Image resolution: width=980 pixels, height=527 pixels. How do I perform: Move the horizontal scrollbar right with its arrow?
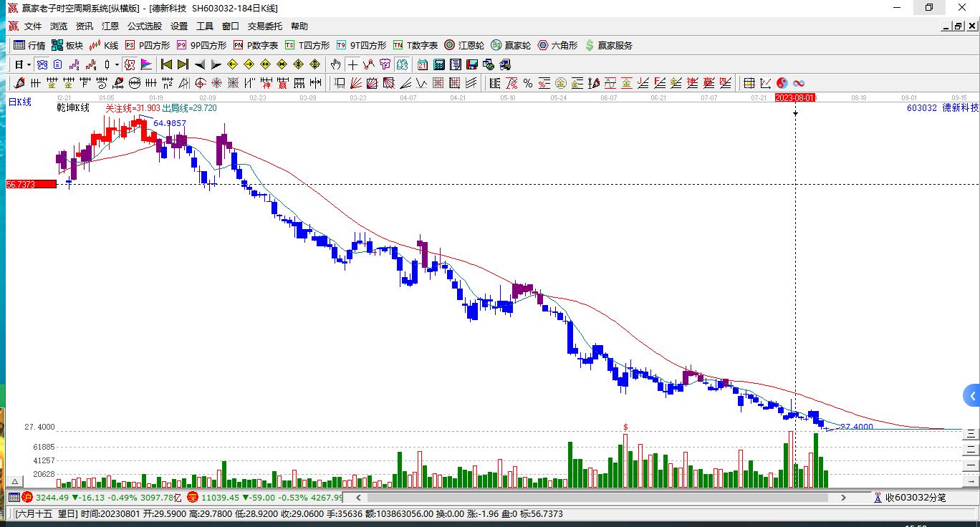click(844, 497)
